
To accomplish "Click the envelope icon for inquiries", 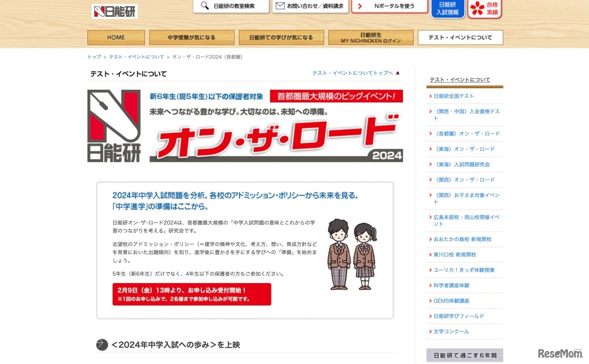I will click(280, 6).
